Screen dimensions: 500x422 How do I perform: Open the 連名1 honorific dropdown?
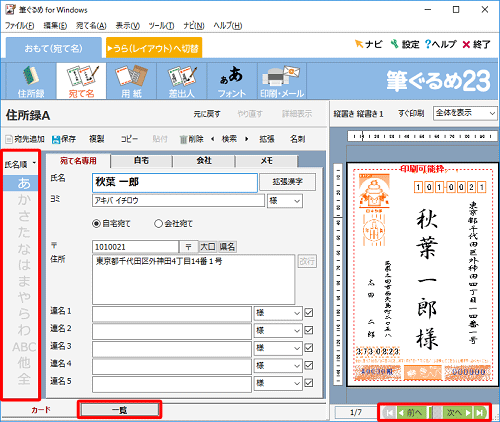click(x=278, y=313)
